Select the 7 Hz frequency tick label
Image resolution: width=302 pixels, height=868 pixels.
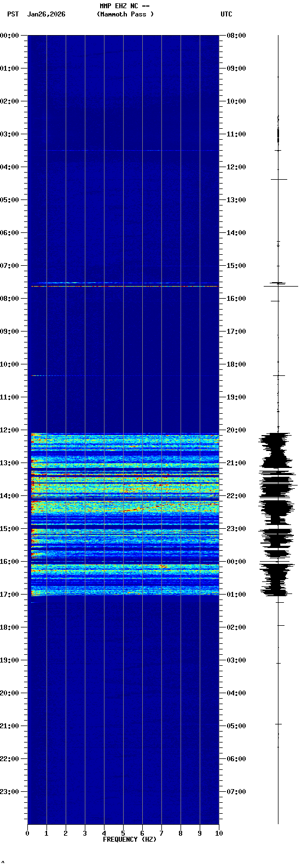[x=161, y=833]
